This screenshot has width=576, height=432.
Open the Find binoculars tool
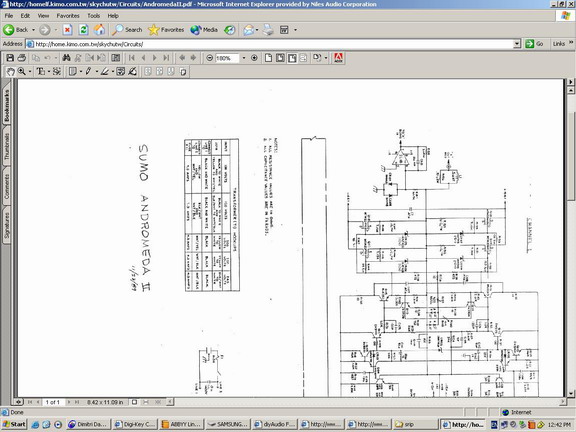tap(66, 58)
